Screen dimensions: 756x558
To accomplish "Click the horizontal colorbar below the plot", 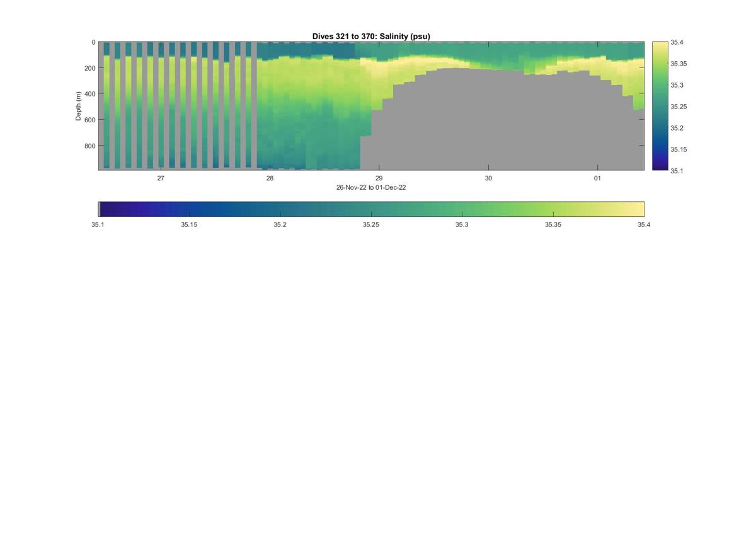I will [x=371, y=209].
